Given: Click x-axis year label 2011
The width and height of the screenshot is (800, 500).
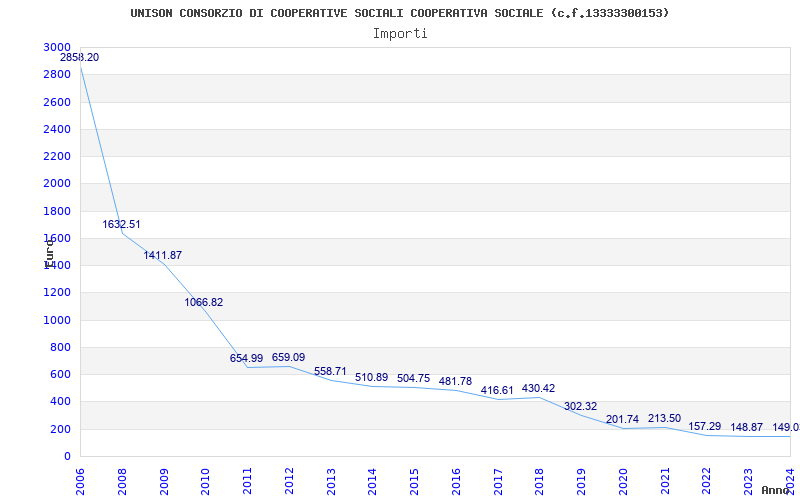Looking at the screenshot, I should (x=247, y=482).
